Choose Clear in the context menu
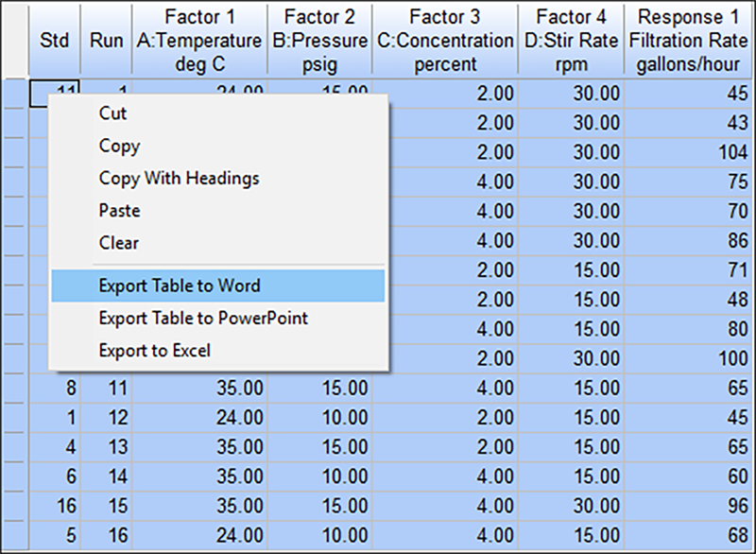756x554 pixels. [218, 243]
